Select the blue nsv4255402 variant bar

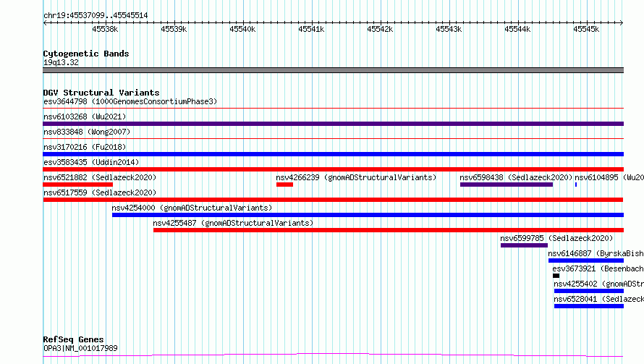click(x=589, y=291)
